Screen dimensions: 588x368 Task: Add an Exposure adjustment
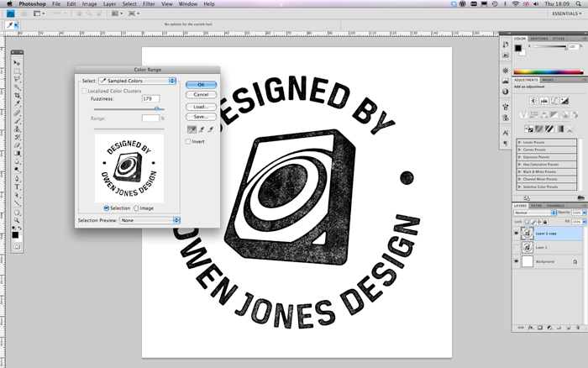564,101
